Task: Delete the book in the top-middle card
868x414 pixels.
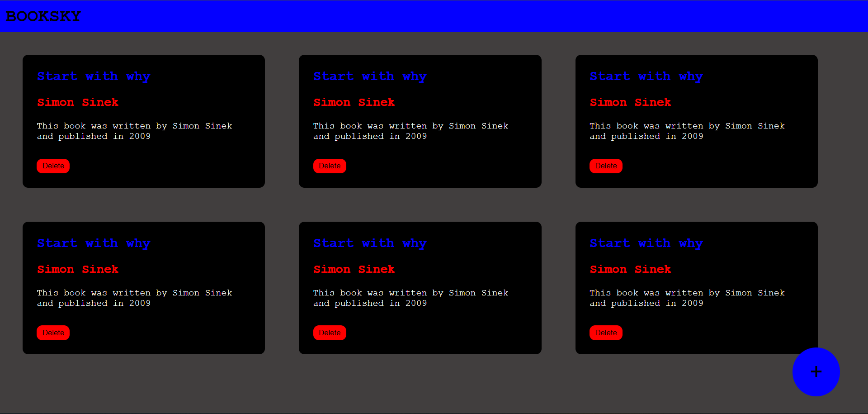Action: tap(330, 166)
